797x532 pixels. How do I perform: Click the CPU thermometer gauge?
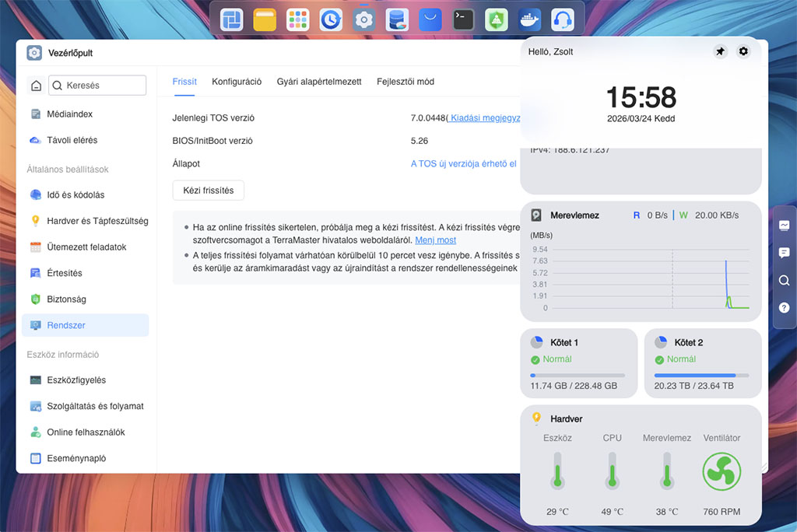[x=612, y=471]
